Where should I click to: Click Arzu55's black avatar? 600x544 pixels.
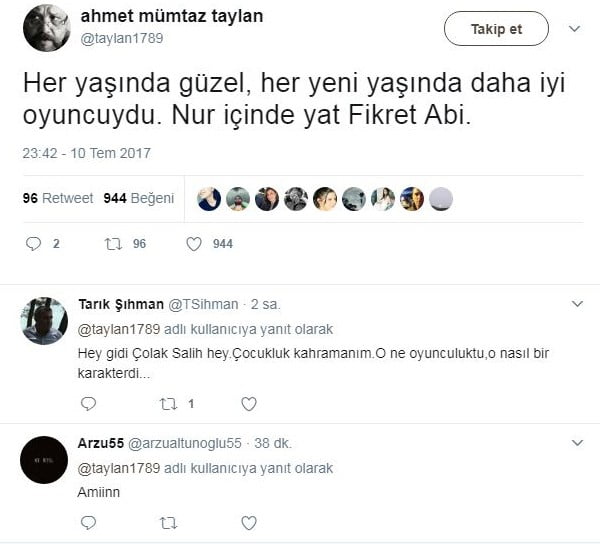click(x=44, y=459)
